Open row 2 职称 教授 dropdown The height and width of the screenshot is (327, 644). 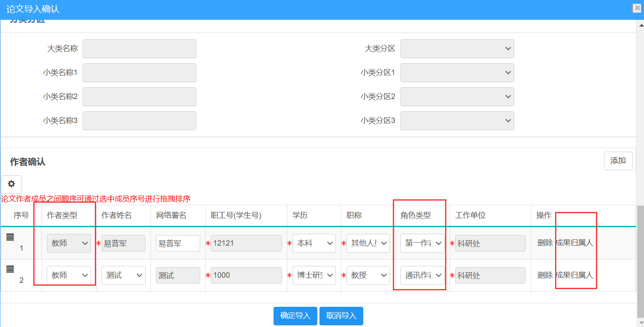[368, 276]
